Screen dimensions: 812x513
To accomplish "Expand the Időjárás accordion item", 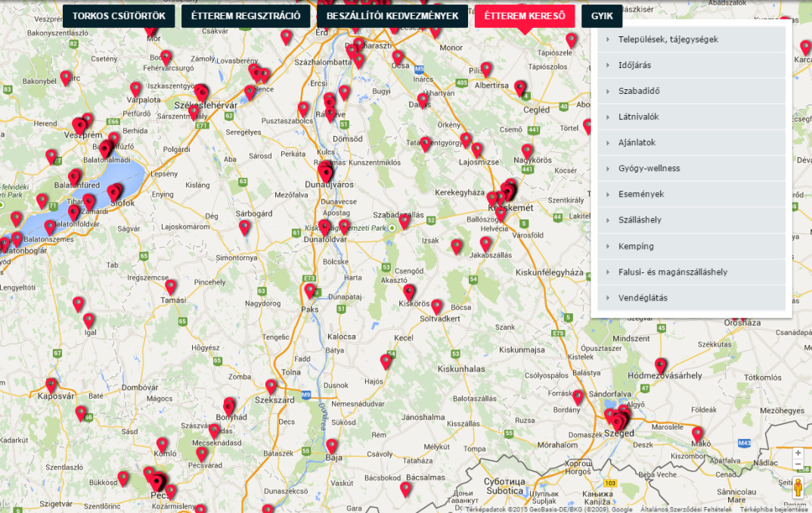I will click(x=691, y=65).
